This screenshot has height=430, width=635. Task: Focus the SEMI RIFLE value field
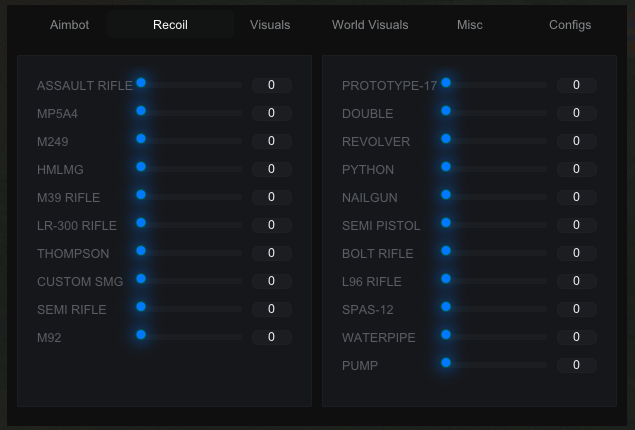pyautogui.click(x=271, y=310)
